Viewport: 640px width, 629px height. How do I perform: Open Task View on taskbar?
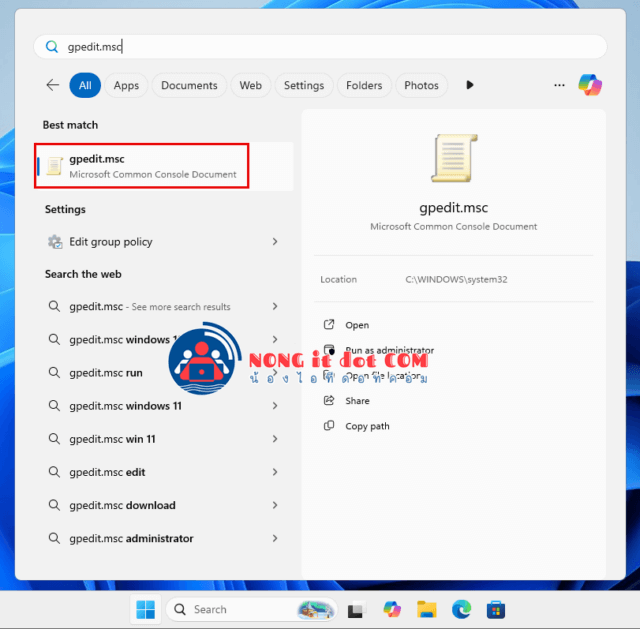pyautogui.click(x=356, y=610)
